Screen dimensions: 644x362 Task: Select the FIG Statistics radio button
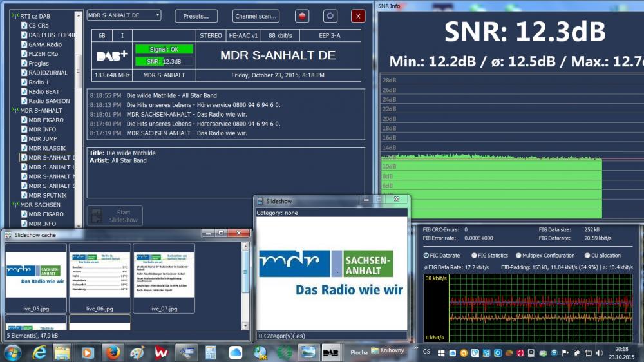tap(475, 256)
